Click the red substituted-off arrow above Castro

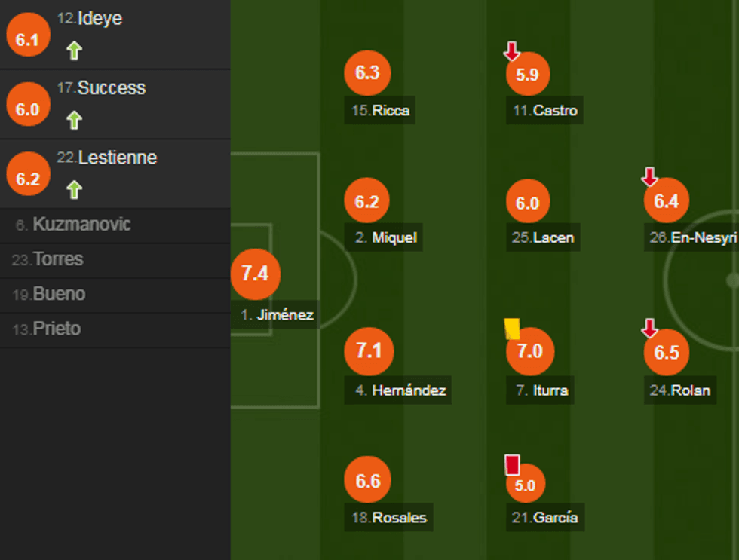coord(512,51)
